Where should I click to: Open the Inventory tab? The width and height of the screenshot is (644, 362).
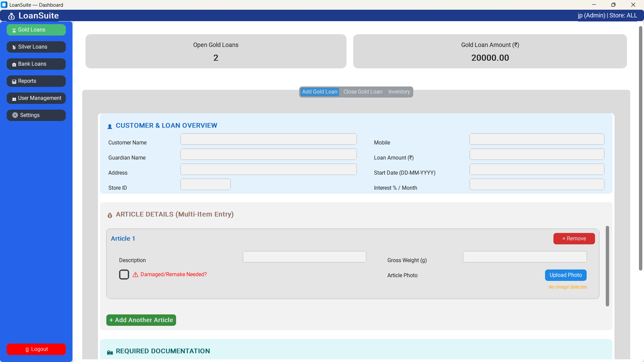coord(399,92)
